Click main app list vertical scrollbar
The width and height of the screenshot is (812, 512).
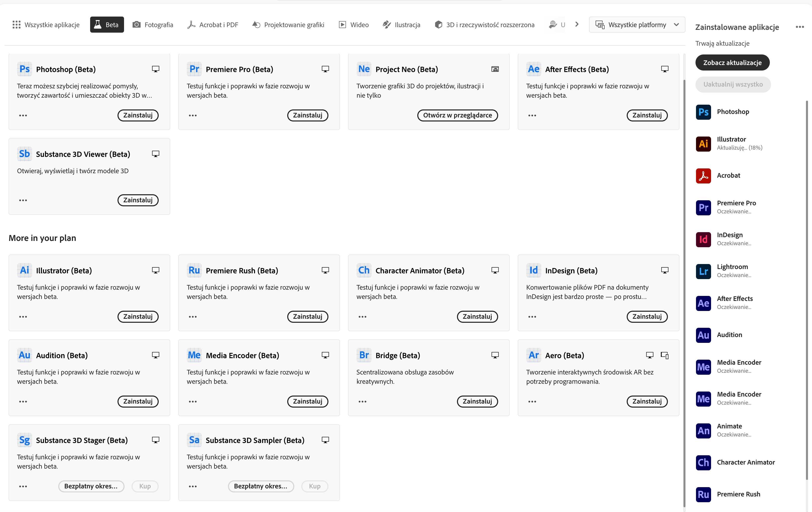coord(684,293)
